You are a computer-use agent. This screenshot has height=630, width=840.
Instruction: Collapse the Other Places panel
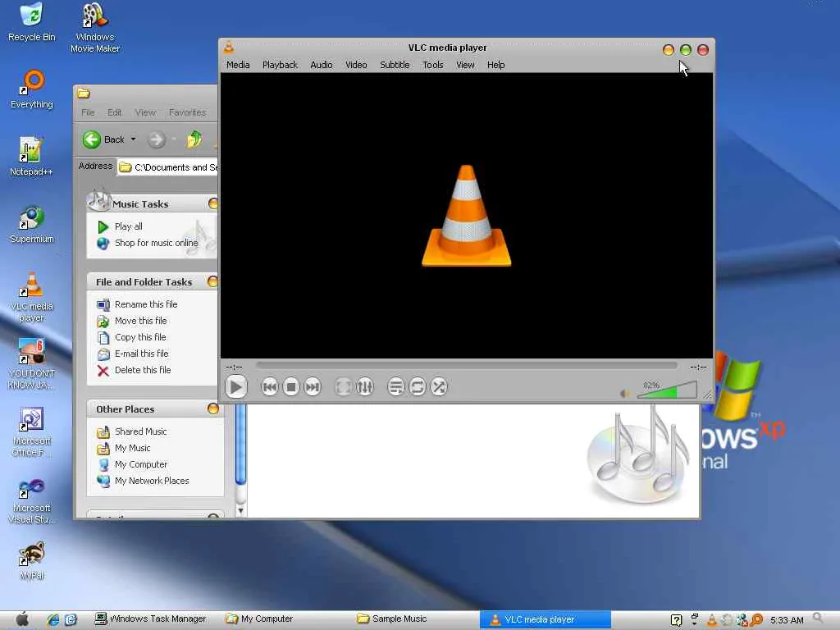tap(212, 409)
